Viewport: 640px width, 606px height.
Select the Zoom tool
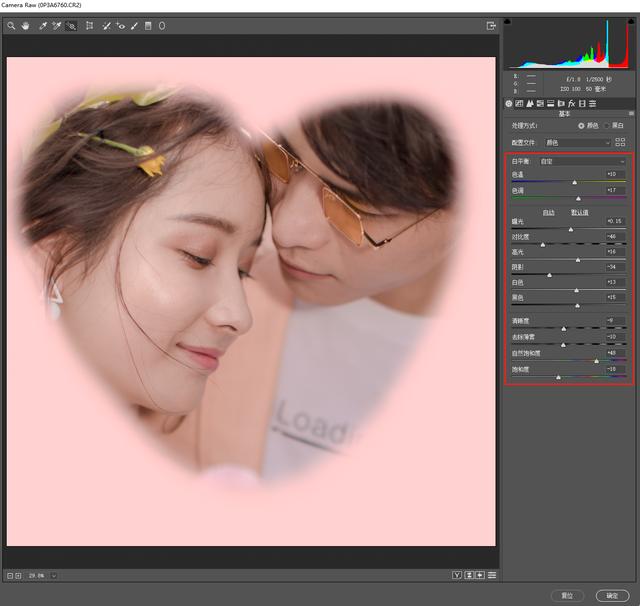point(11,26)
